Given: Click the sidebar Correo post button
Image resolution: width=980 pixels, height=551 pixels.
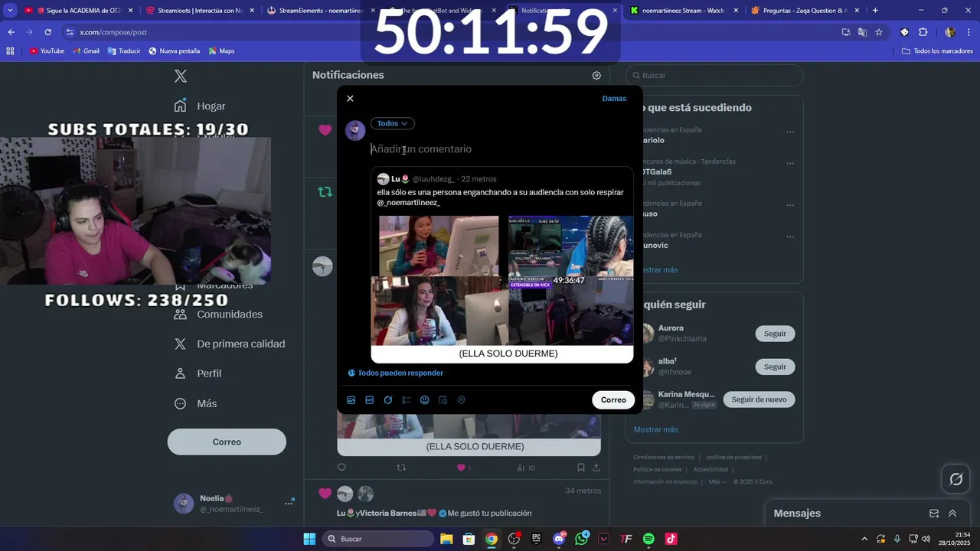Looking at the screenshot, I should pyautogui.click(x=227, y=442).
